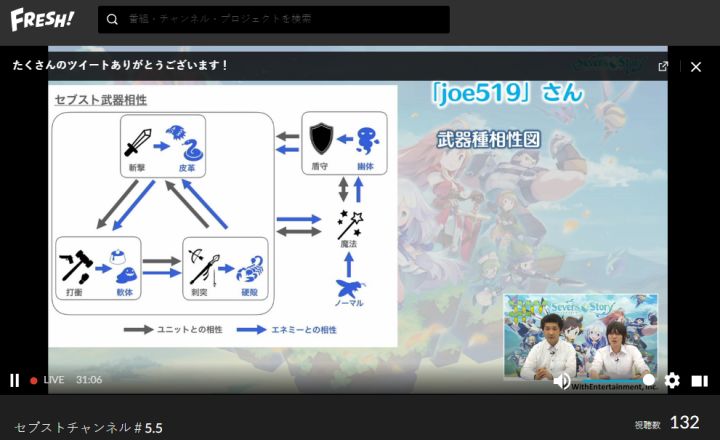Focus the program search field

point(274,19)
